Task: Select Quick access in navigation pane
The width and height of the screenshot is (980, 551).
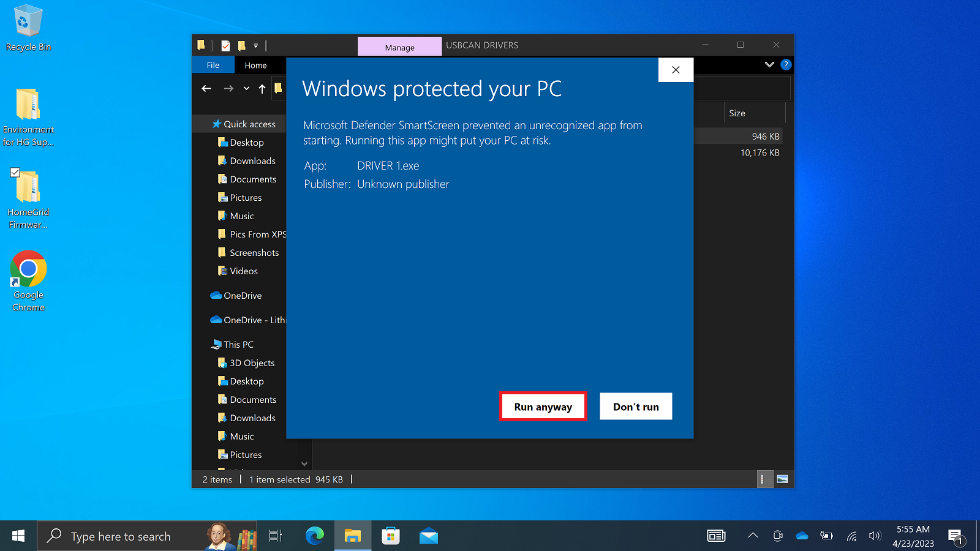Action: [244, 124]
